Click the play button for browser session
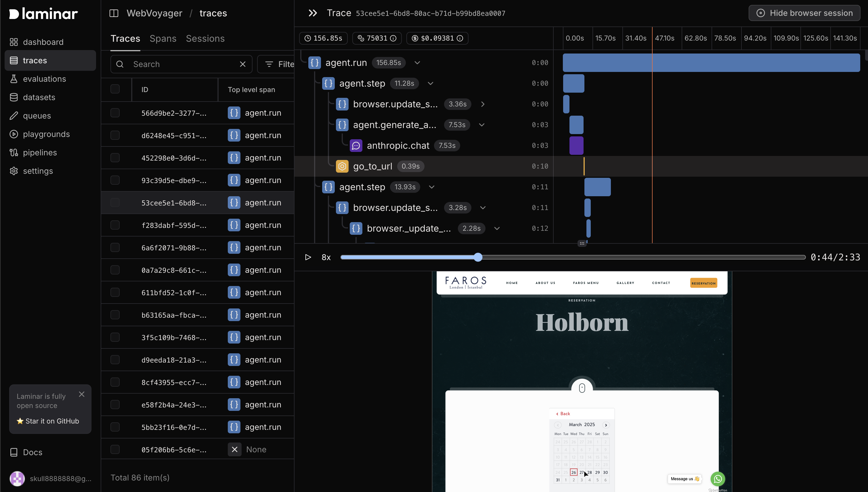The image size is (868, 492). [308, 257]
